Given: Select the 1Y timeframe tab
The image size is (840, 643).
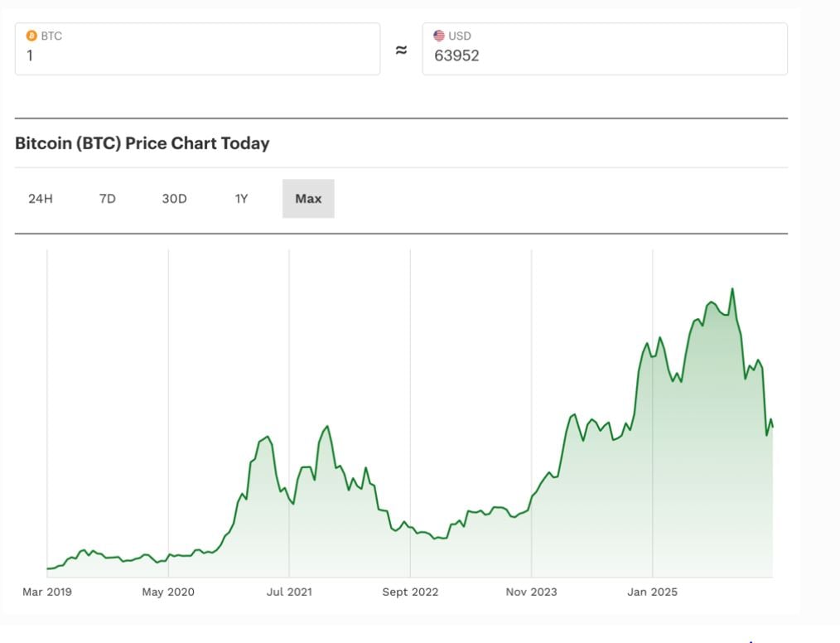Looking at the screenshot, I should click(x=241, y=198).
